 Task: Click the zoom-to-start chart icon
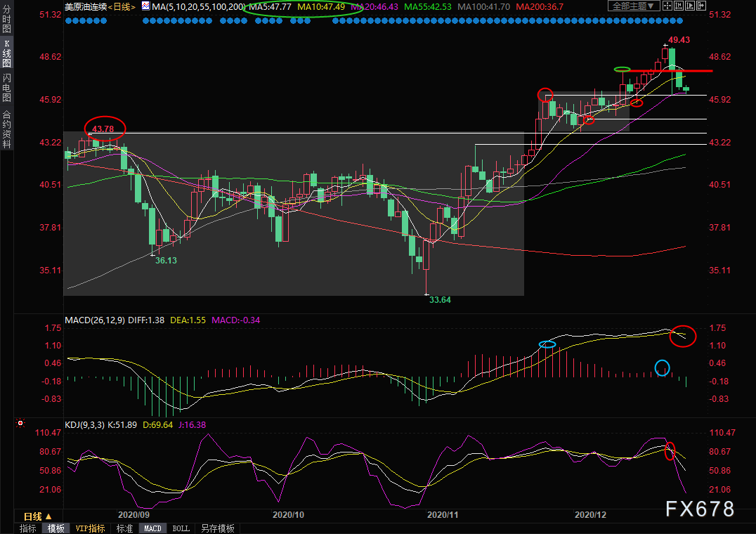679,6
